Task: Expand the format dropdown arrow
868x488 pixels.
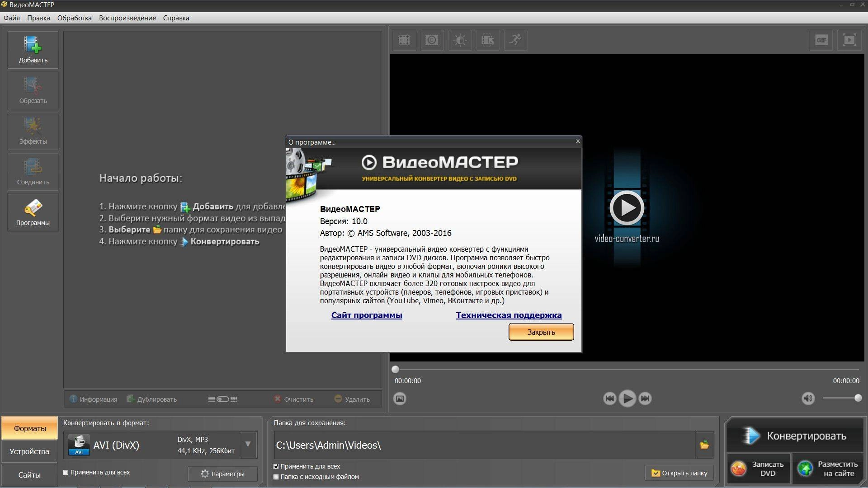Action: [x=248, y=445]
